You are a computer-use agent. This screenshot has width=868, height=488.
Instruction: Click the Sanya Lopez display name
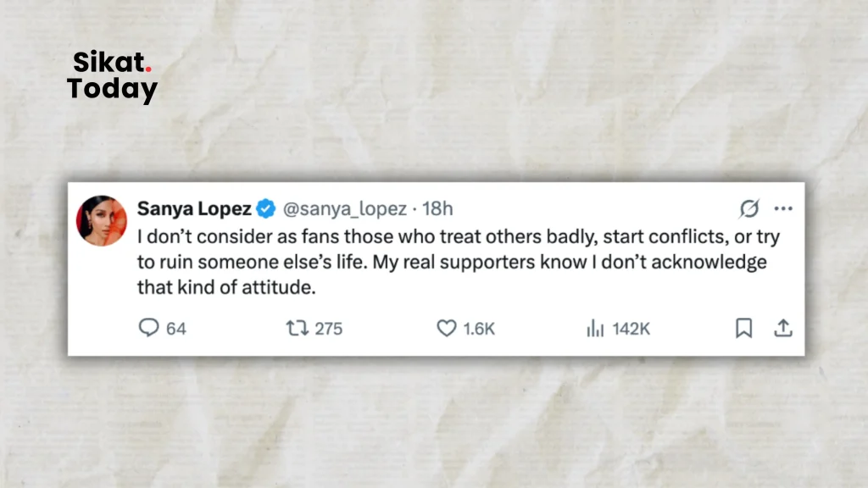(x=194, y=208)
